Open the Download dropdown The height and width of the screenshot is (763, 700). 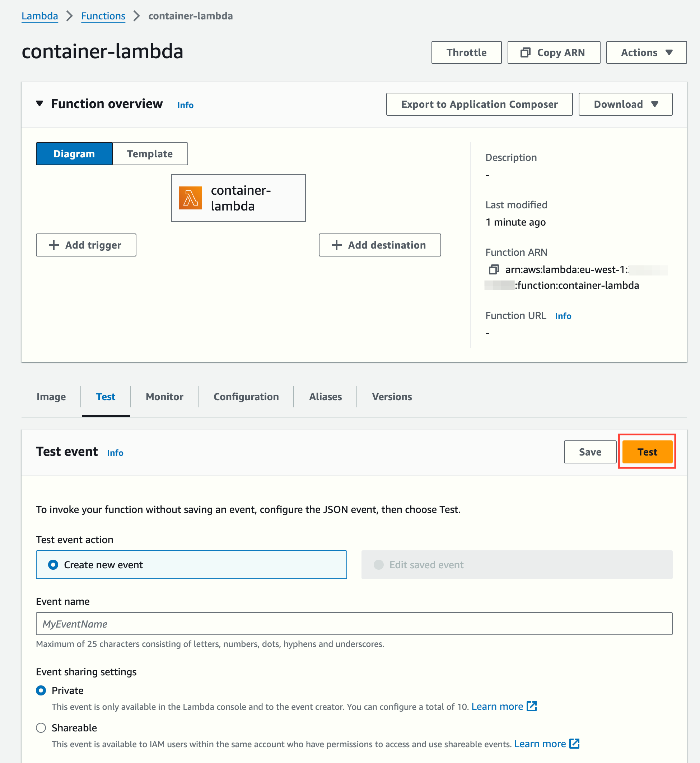pos(625,104)
